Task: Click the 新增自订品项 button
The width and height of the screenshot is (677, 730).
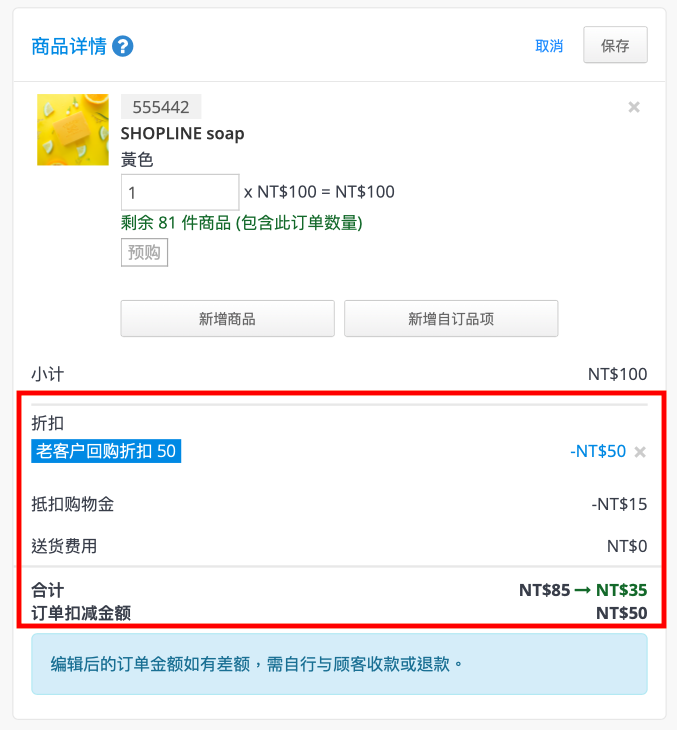Action: pos(451,318)
